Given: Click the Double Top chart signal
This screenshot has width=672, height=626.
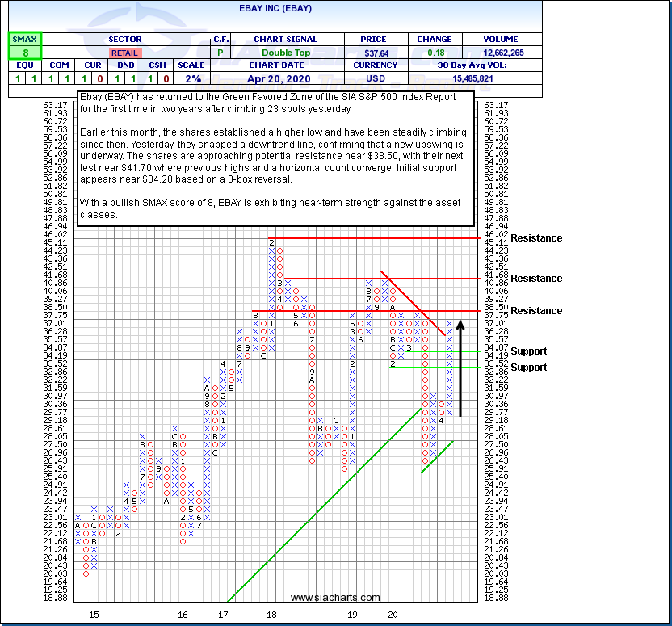Looking at the screenshot, I should pyautogui.click(x=287, y=53).
